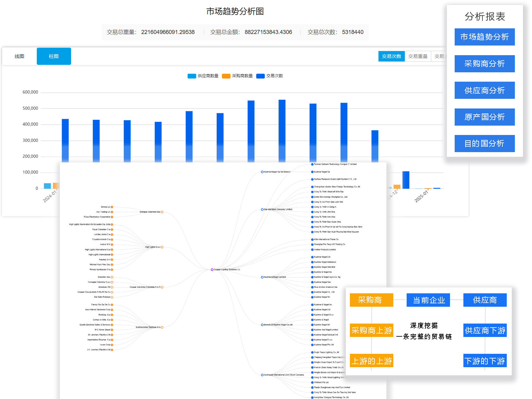The height and width of the screenshot is (399, 532).
Task: Click the Klite International Trade Co node
Action: pyautogui.click(x=312, y=239)
